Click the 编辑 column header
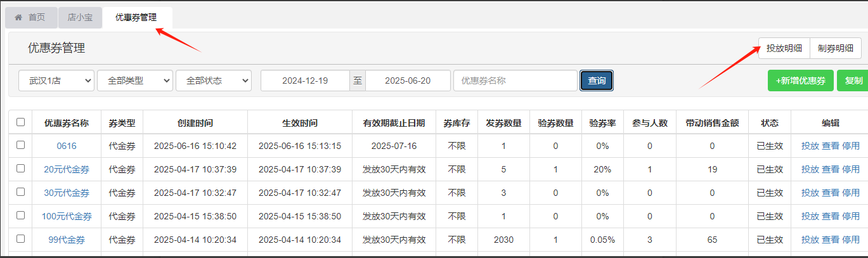The width and height of the screenshot is (868, 258). point(831,123)
